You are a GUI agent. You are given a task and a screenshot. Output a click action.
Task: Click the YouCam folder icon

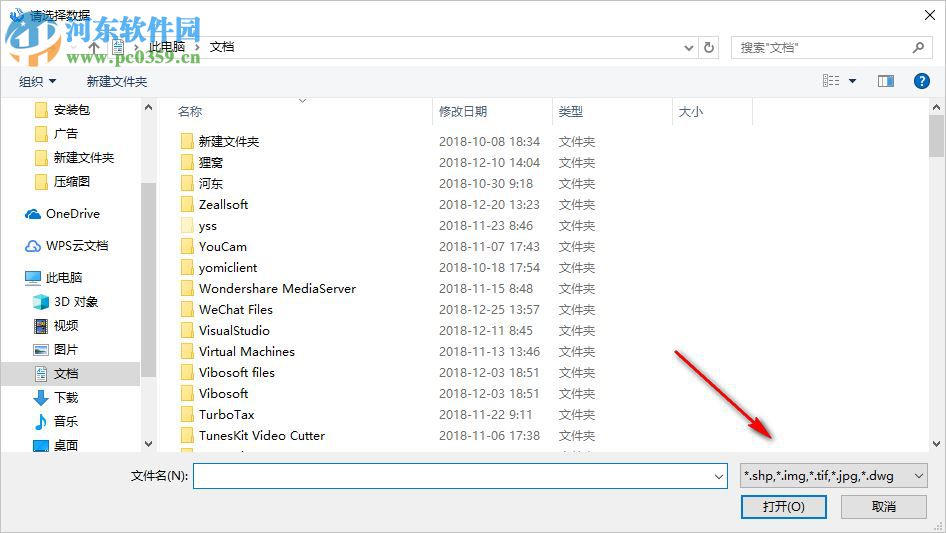(x=187, y=246)
